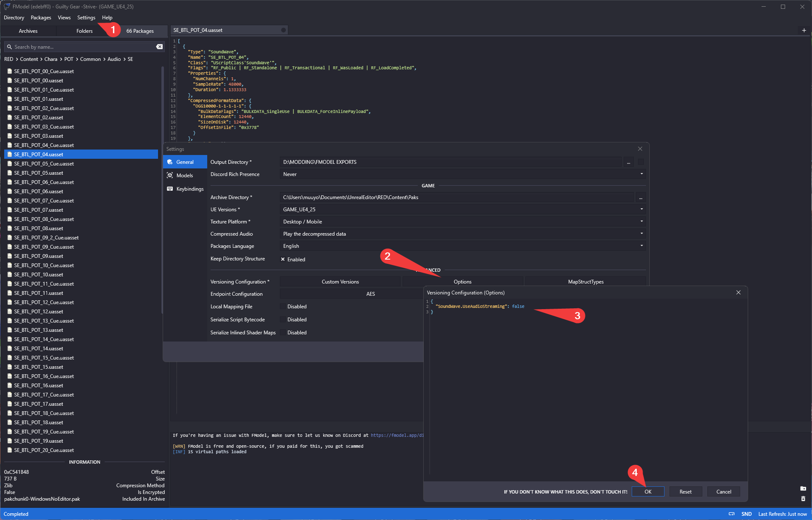This screenshot has width=812, height=520.
Task: Open MapStructTypes configuration
Action: pos(585,281)
